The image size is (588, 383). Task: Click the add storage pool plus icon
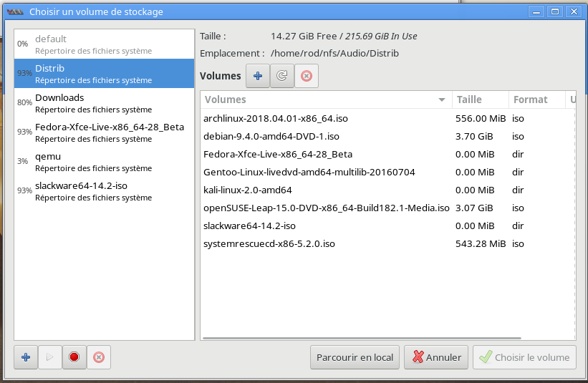(26, 357)
